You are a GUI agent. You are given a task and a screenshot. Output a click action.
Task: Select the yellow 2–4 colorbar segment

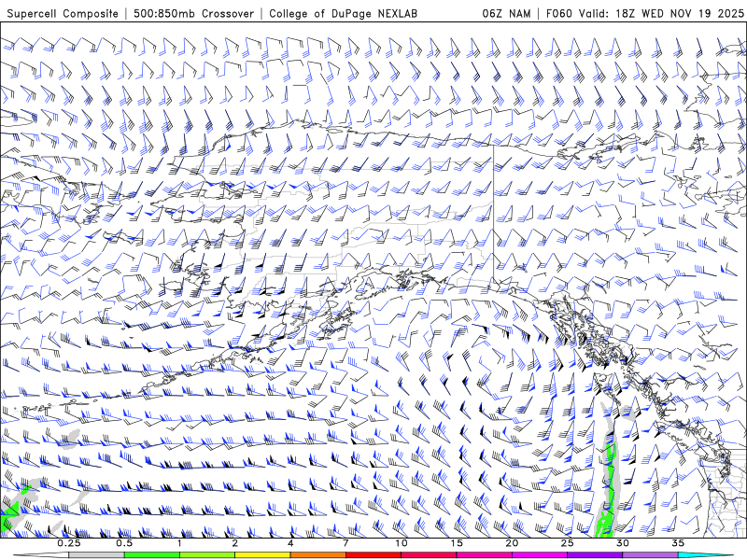pos(262,555)
